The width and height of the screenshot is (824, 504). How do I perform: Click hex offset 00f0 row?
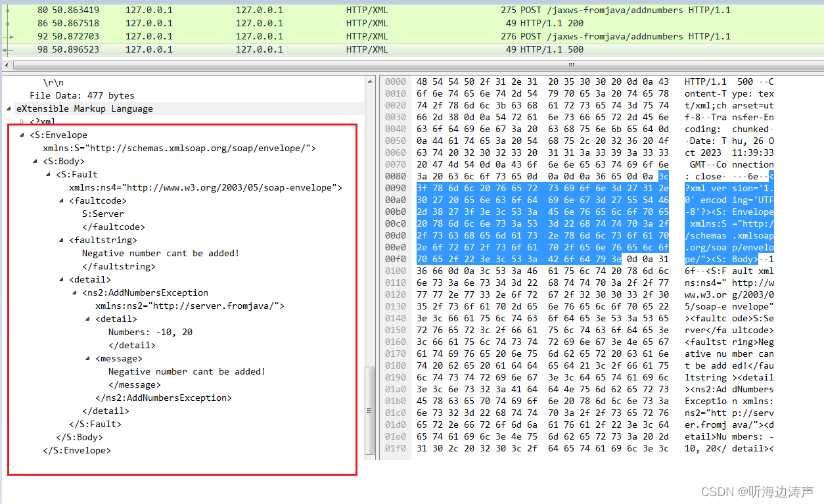396,259
